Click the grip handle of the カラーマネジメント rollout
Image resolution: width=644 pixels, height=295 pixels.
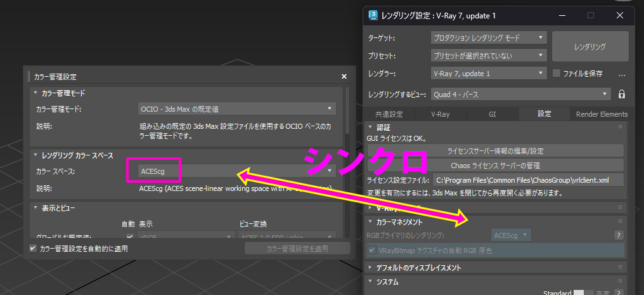pyautogui.click(x=620, y=222)
